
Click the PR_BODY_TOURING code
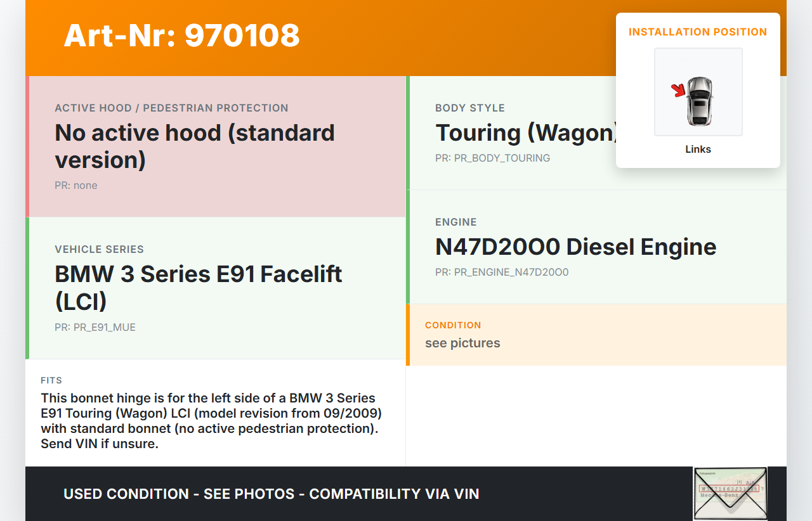point(492,158)
